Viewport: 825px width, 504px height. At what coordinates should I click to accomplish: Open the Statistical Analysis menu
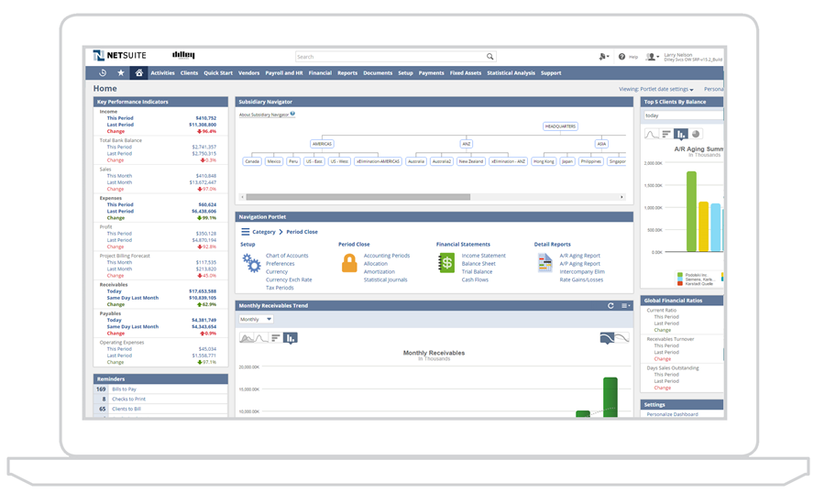click(511, 73)
